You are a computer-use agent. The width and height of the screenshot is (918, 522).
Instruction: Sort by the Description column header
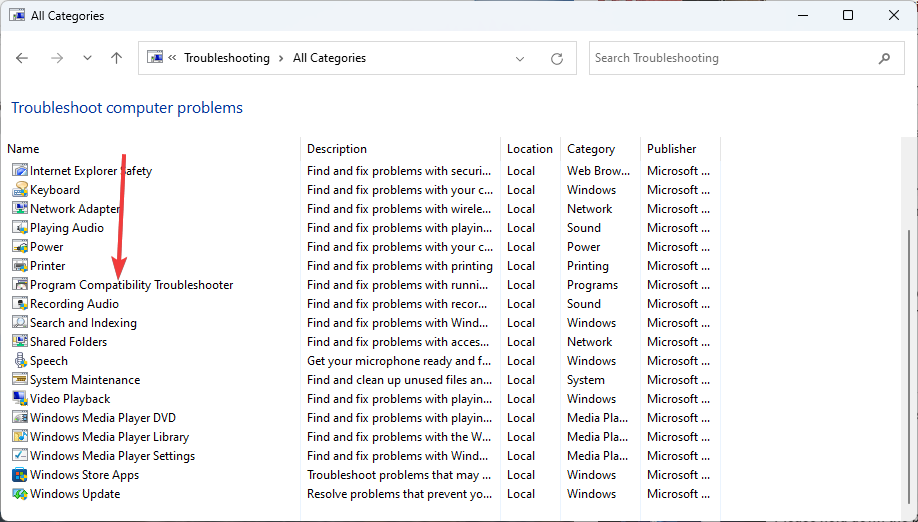tap(337, 149)
